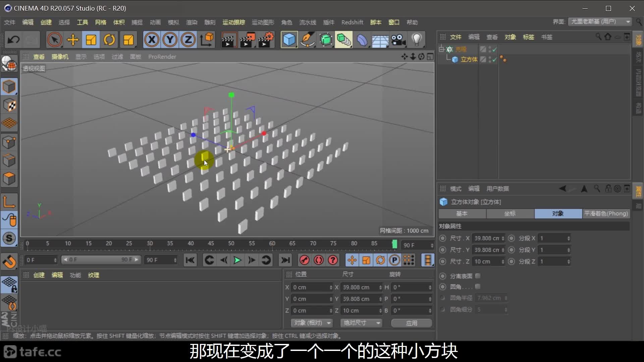Image resolution: width=644 pixels, height=362 pixels.
Task: Click the Autokeying button
Action: pyautogui.click(x=318, y=260)
